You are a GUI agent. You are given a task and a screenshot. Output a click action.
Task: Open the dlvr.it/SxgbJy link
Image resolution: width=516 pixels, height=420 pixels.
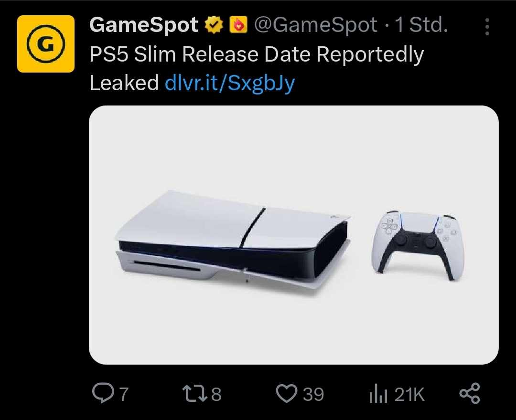click(230, 83)
